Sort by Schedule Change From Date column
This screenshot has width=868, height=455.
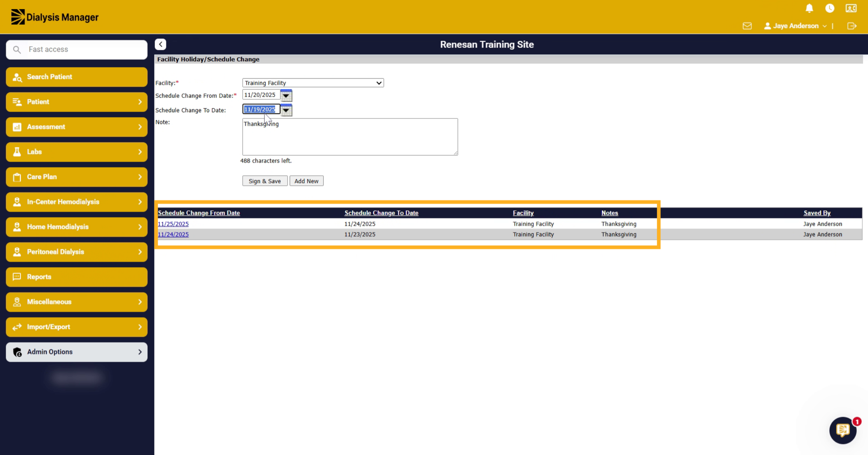(199, 213)
